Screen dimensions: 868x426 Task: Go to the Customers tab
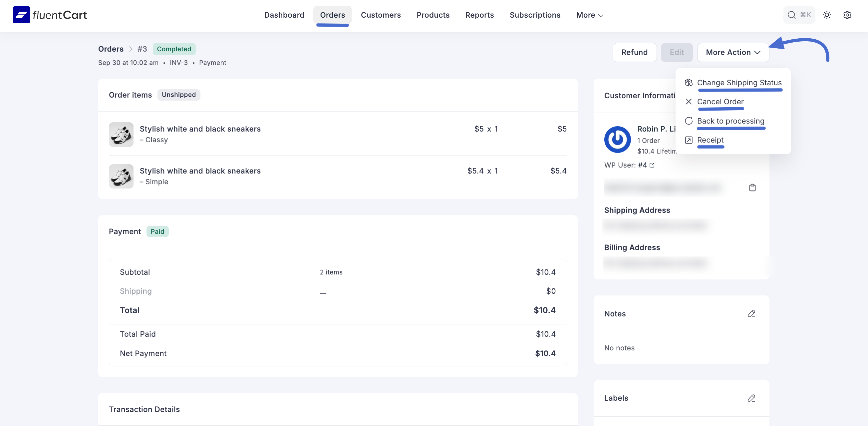tap(381, 15)
